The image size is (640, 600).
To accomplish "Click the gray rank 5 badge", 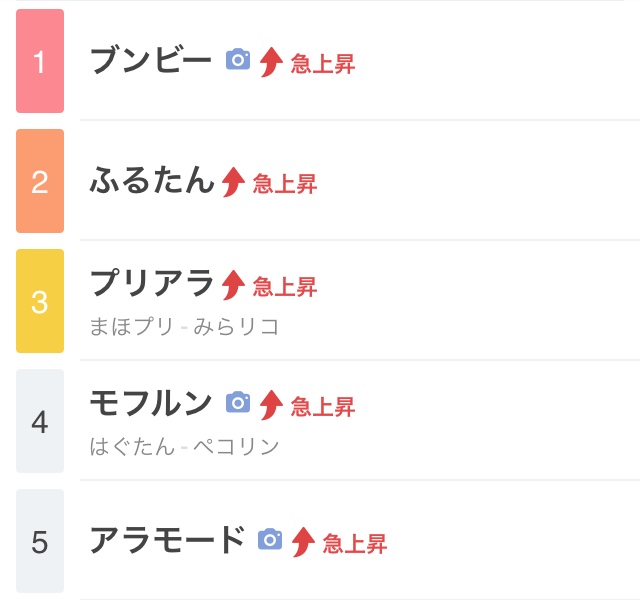I will 40,541.
